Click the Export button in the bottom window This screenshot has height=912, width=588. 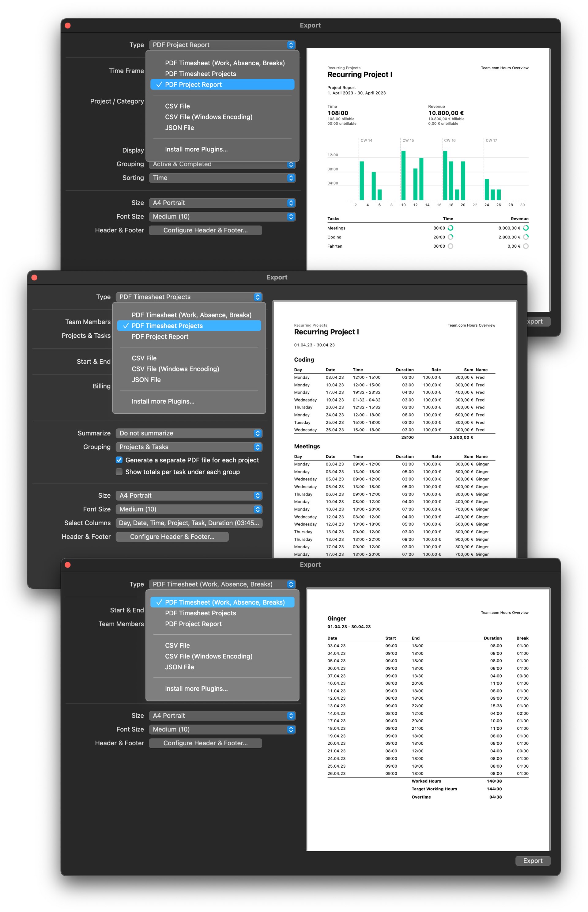533,861
